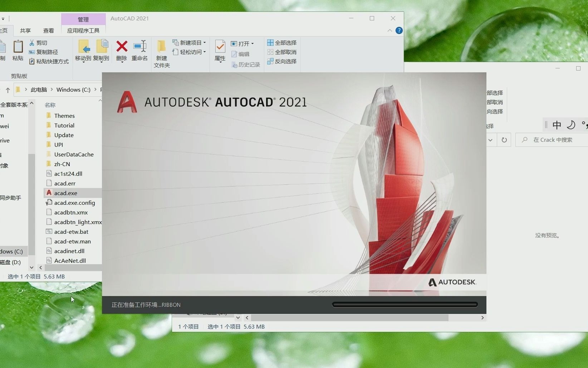Click the AutoCAD splash loading progress bar
This screenshot has height=368, width=588.
(405, 305)
